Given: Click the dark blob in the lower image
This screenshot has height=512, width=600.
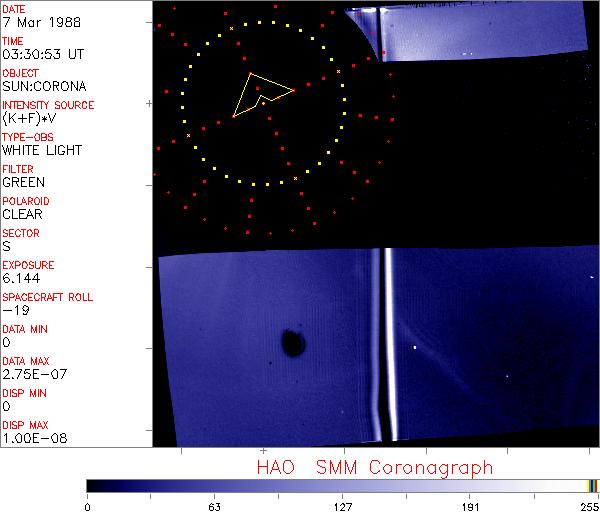Looking at the screenshot, I should click(x=293, y=343).
